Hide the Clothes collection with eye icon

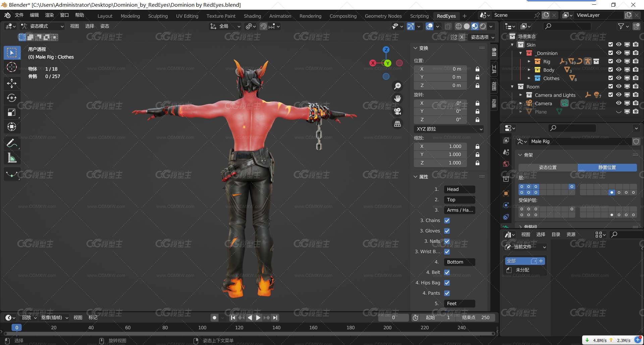click(x=619, y=78)
